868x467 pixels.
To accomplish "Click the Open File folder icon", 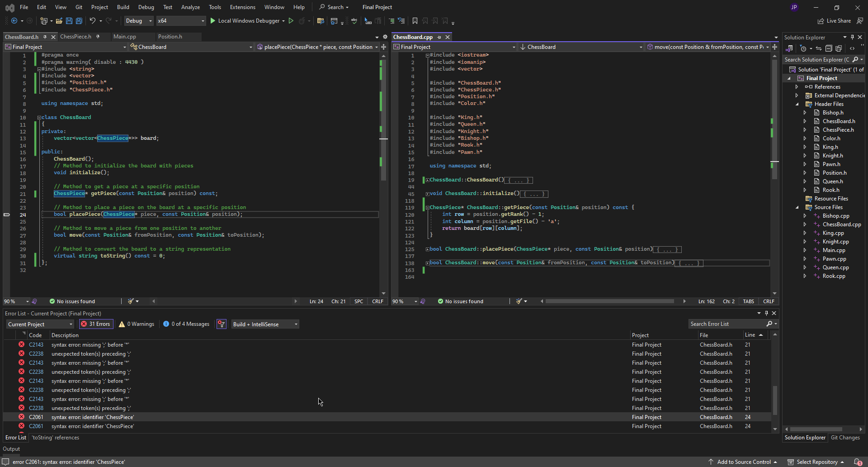I will pos(59,21).
